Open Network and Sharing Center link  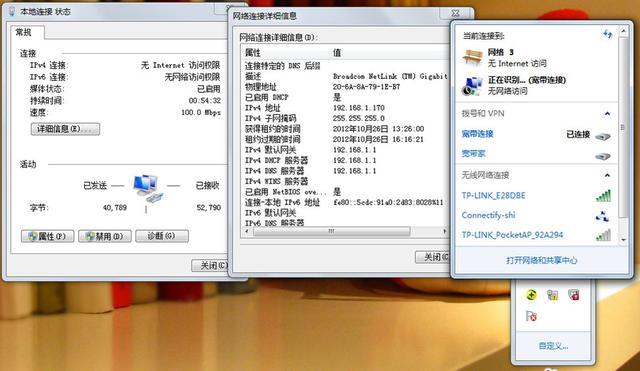click(542, 260)
